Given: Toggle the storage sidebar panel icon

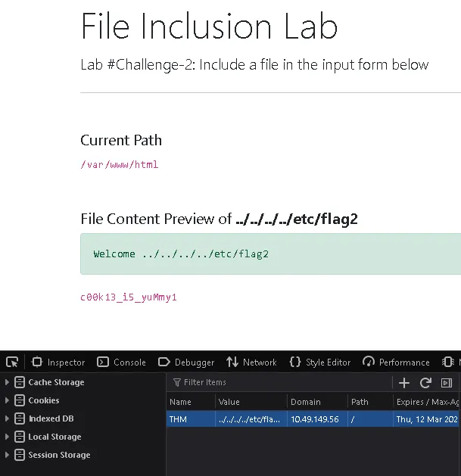Looking at the screenshot, I should 447,383.
